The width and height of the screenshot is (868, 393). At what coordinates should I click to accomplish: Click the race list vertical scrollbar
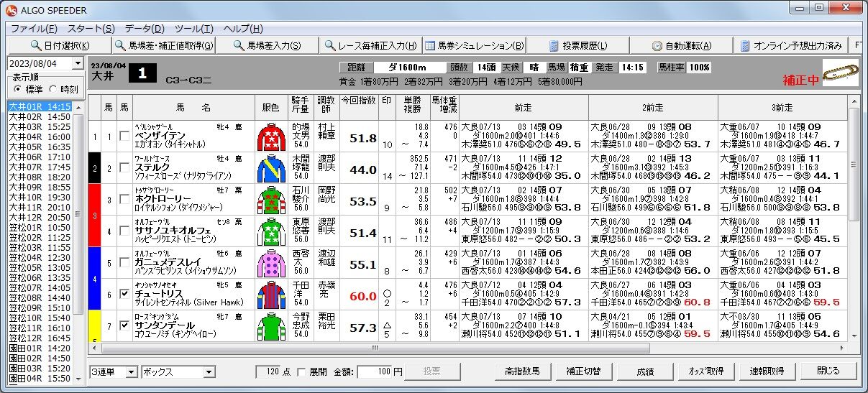tap(78, 243)
